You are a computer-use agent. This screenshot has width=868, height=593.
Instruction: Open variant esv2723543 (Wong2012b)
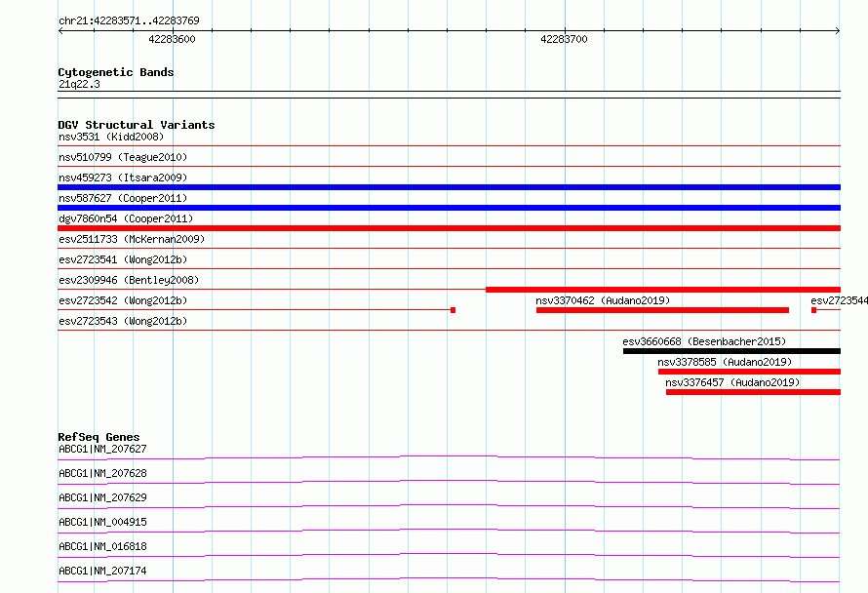click(123, 321)
